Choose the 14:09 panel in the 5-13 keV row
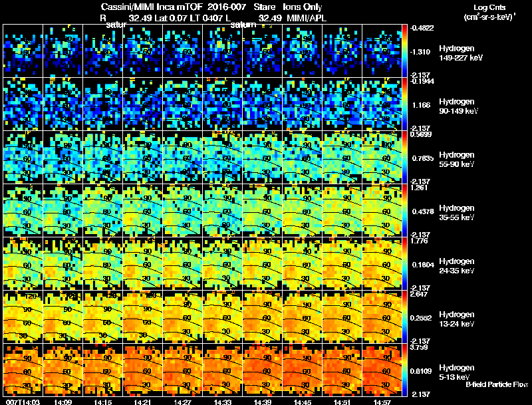The width and height of the screenshot is (532, 405). pyautogui.click(x=63, y=370)
